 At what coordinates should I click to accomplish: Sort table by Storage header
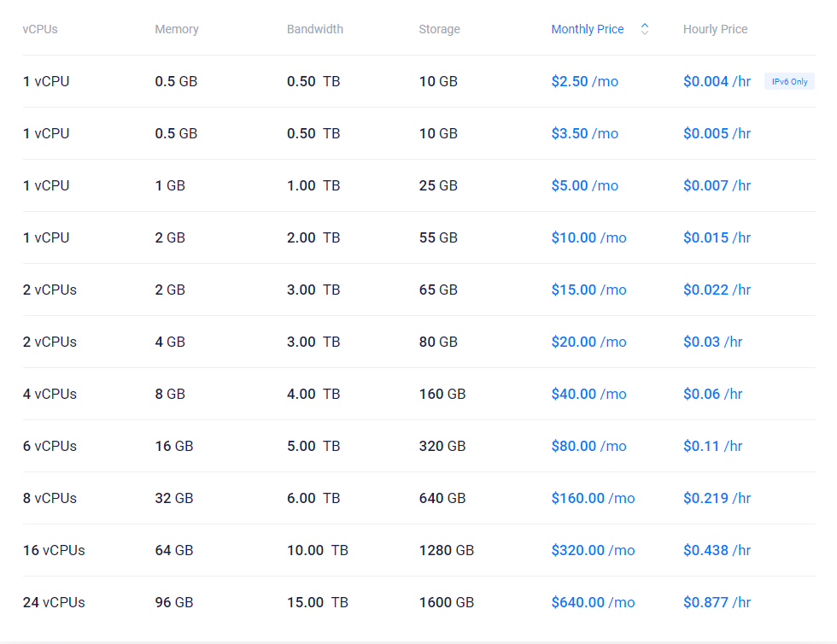pos(439,29)
